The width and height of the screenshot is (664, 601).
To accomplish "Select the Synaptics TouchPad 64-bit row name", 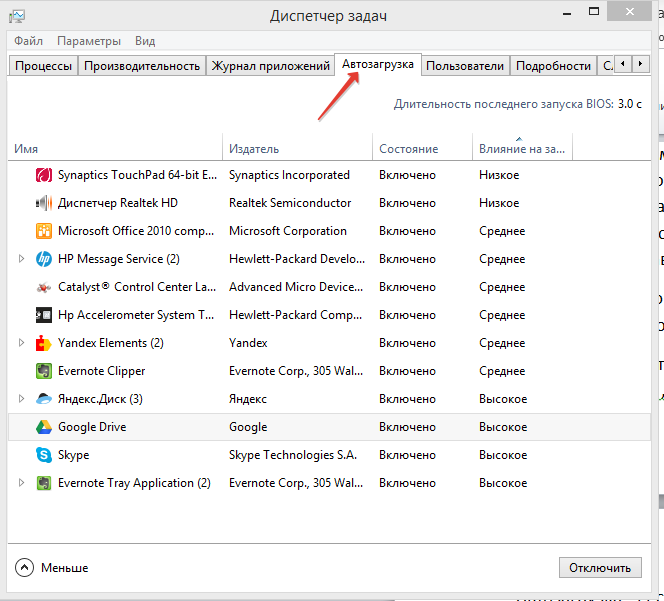I will (137, 175).
